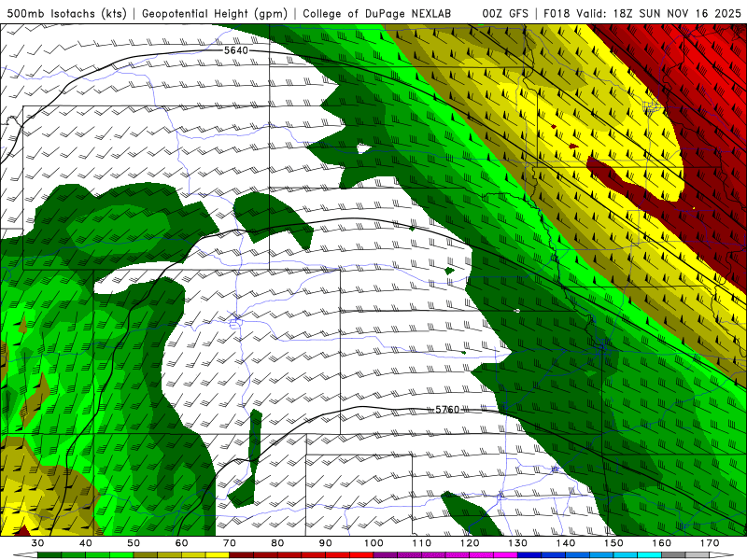The width and height of the screenshot is (747, 560).
Task: Click the dark blue 130-135 kt legend swatch
Action: [x=529, y=555]
